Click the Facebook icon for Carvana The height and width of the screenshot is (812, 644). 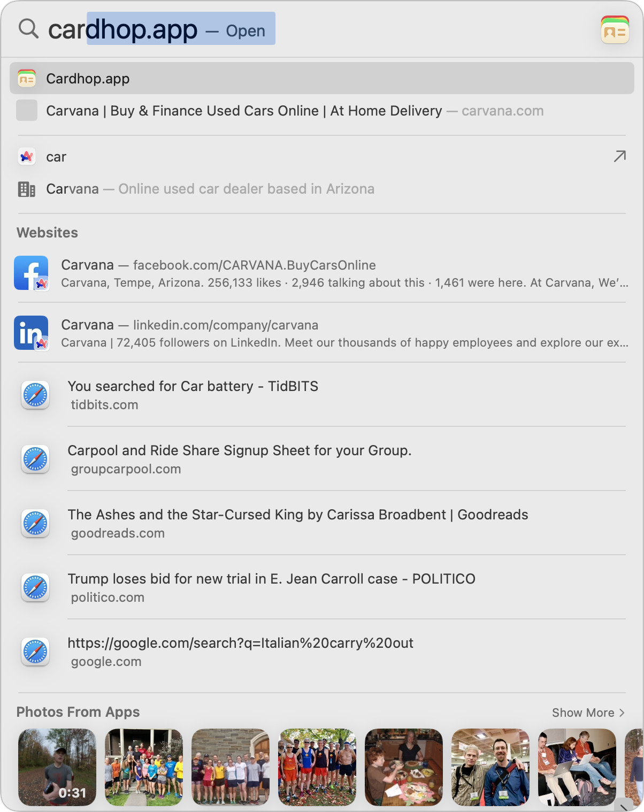[31, 273]
